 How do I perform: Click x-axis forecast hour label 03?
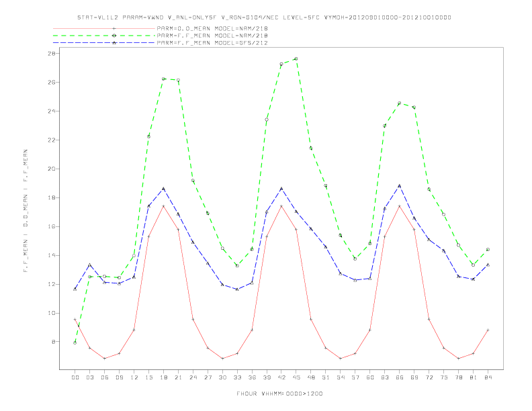(x=89, y=377)
